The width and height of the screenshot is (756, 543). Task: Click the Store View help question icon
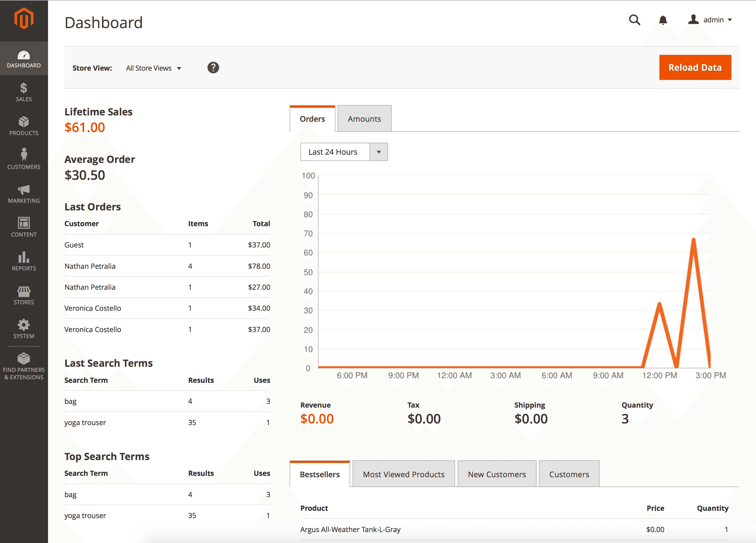coord(213,68)
